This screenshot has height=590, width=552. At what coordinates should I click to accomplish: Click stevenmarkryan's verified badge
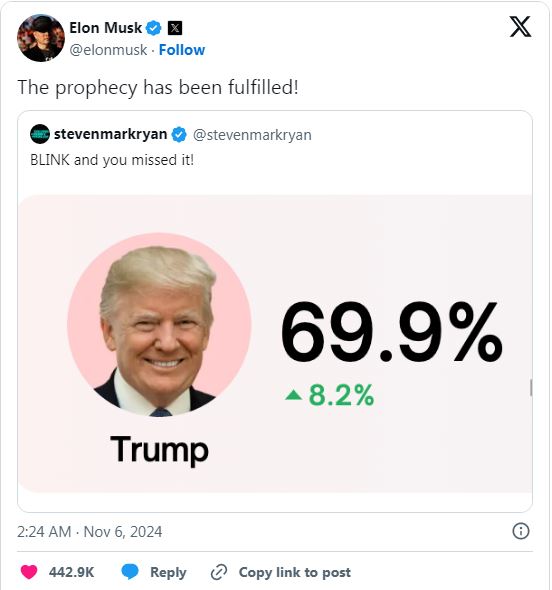179,135
